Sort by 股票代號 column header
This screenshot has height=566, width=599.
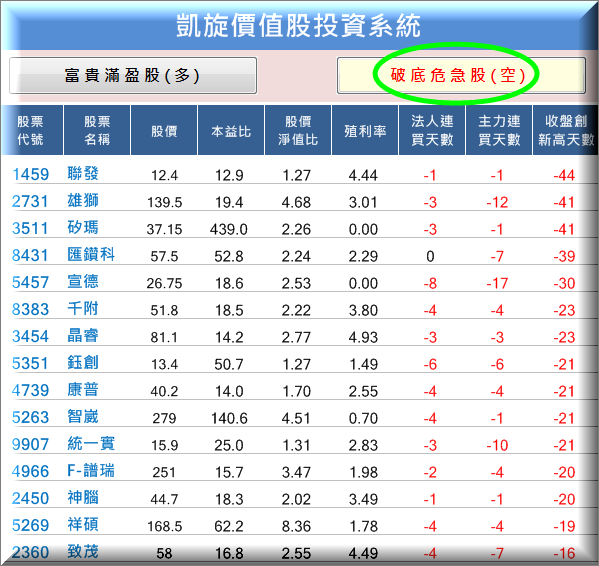[x=31, y=131]
